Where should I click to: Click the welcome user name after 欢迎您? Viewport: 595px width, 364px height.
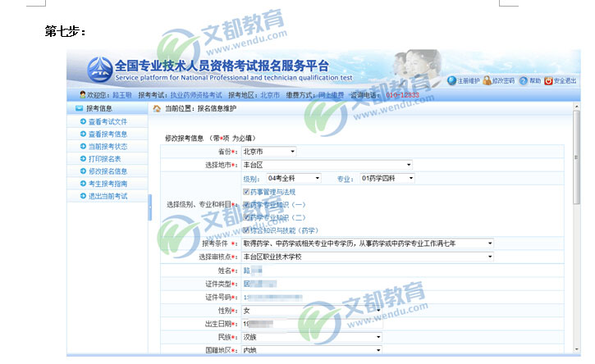pos(122,95)
